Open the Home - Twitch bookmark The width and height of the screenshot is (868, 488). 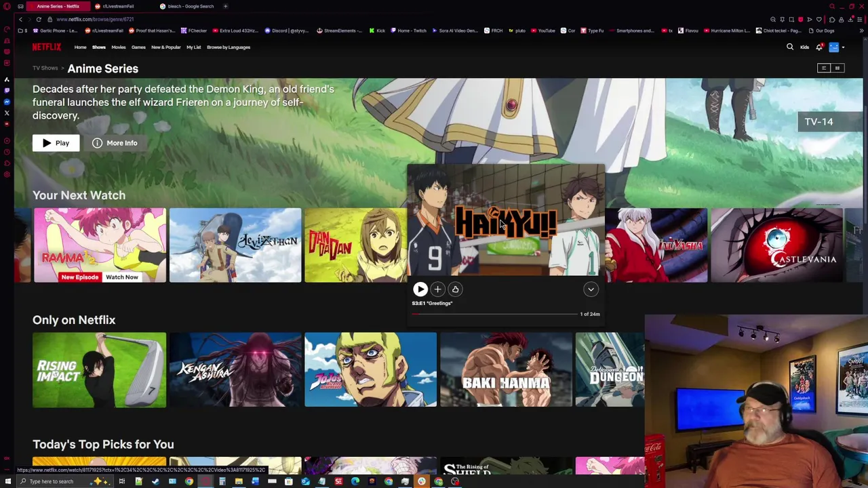click(408, 30)
